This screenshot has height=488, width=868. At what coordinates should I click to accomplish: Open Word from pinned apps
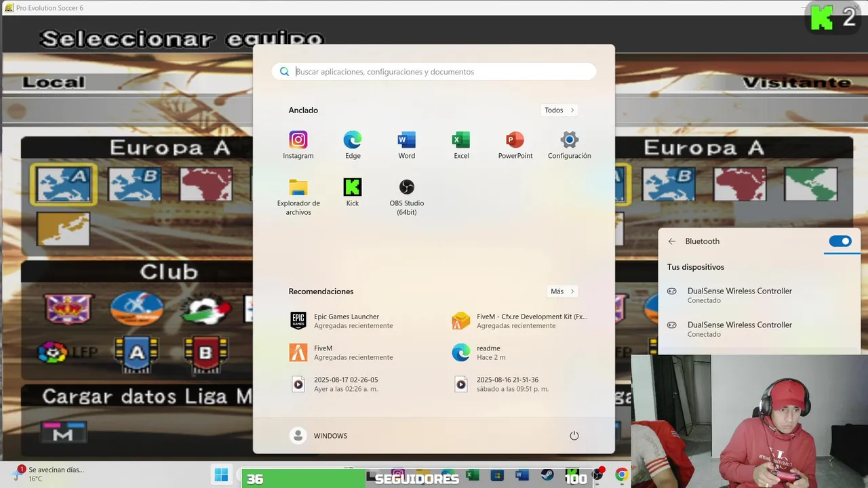coord(407,145)
